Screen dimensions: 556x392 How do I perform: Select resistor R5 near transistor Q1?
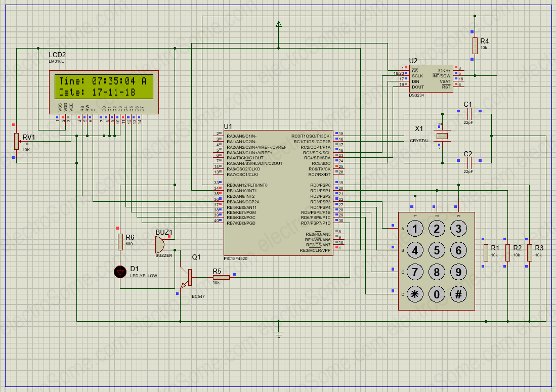pyautogui.click(x=221, y=277)
